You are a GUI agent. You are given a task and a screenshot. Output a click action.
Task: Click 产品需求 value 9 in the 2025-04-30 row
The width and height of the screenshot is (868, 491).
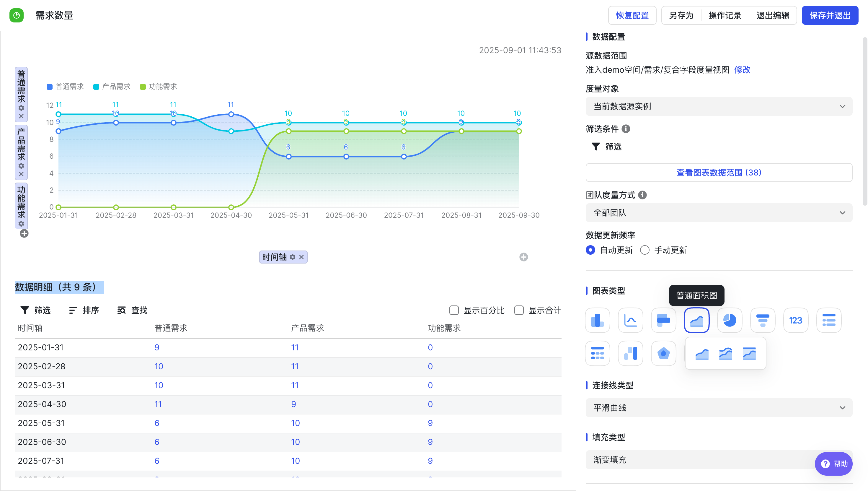tap(293, 404)
